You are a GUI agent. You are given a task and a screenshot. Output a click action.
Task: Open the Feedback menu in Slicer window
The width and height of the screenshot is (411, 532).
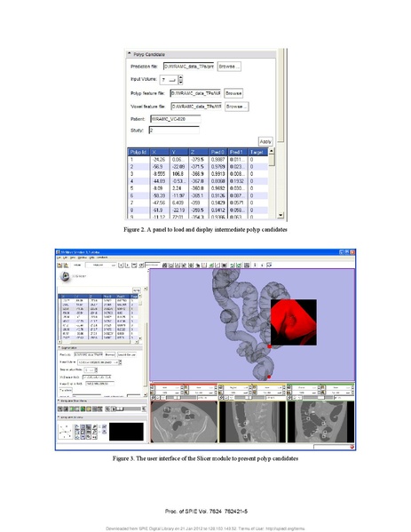pyautogui.click(x=102, y=258)
